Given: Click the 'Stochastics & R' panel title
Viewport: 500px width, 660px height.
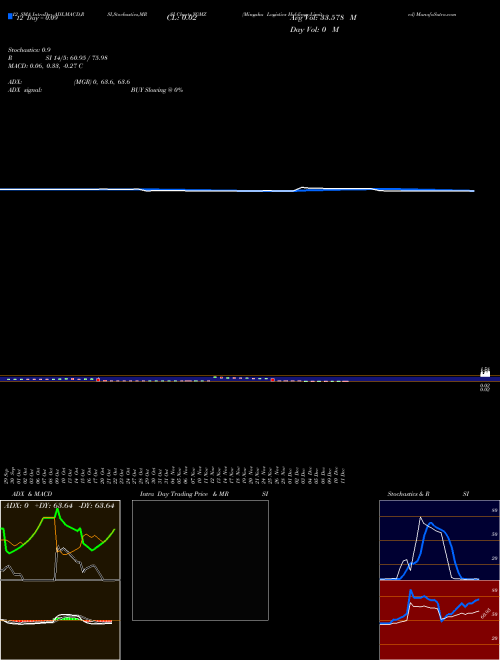Looking at the screenshot, I should click(408, 494).
